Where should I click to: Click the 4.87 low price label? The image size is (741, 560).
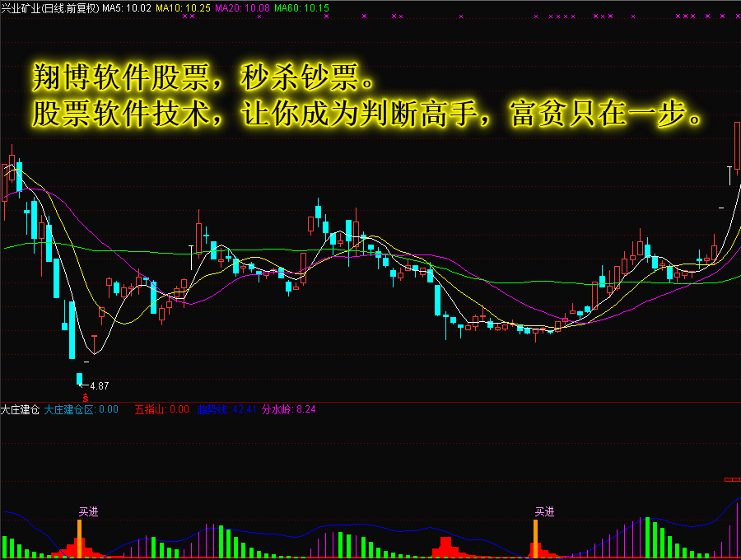[100, 386]
